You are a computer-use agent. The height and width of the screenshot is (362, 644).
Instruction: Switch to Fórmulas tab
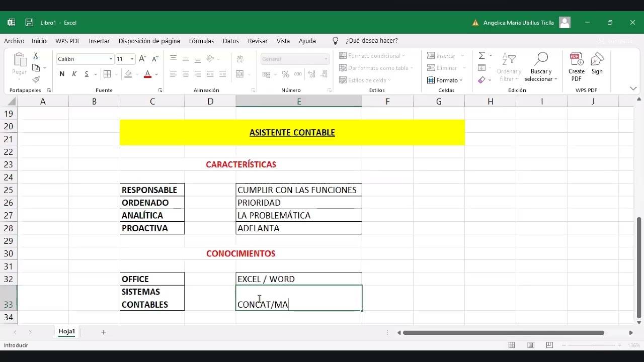pyautogui.click(x=201, y=41)
